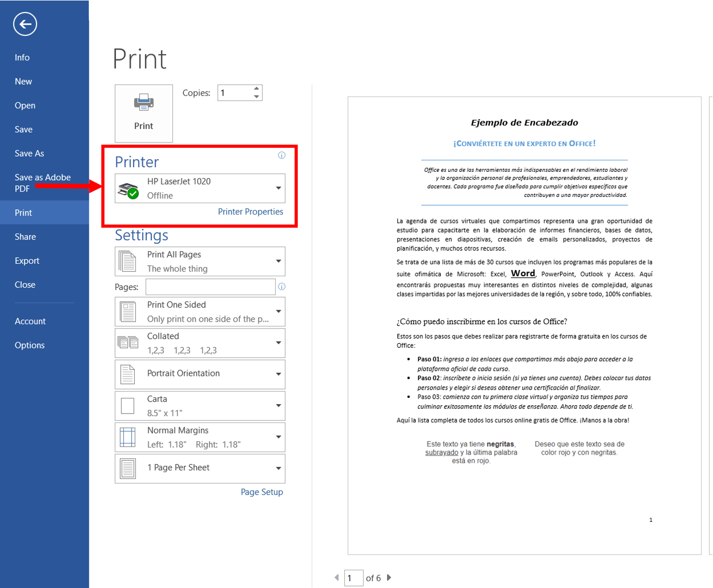
Task: Click the bold 'Word' text in preview
Action: point(523,273)
